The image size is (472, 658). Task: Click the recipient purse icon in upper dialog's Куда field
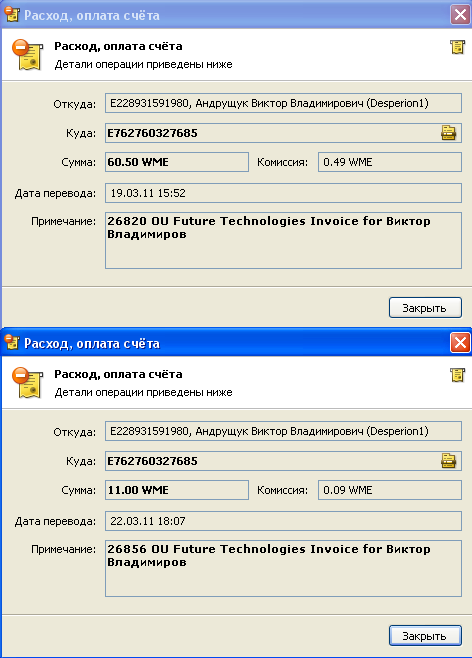448,133
